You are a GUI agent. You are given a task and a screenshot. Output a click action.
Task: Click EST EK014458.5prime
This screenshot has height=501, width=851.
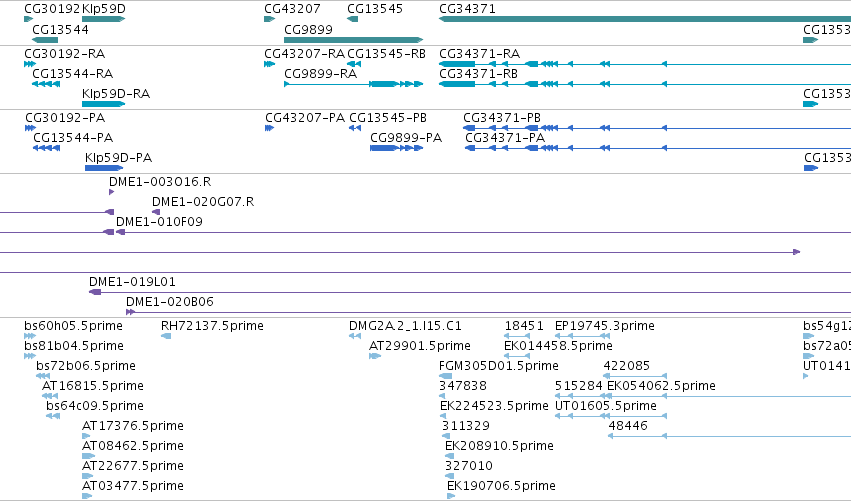(517, 356)
